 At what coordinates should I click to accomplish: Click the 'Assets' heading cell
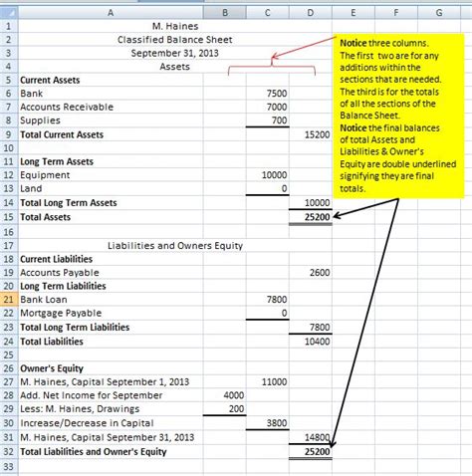click(175, 67)
